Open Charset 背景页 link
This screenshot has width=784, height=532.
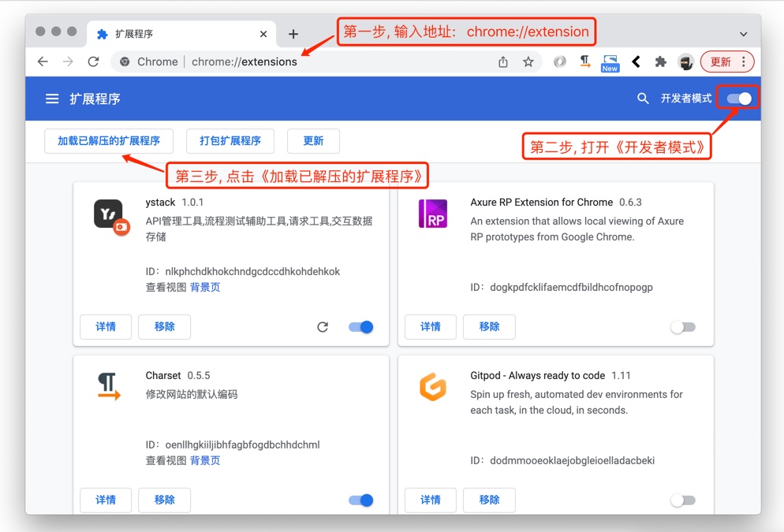205,460
